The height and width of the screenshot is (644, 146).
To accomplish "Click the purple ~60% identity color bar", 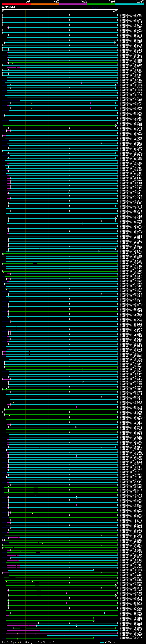I will tap(73, 4).
